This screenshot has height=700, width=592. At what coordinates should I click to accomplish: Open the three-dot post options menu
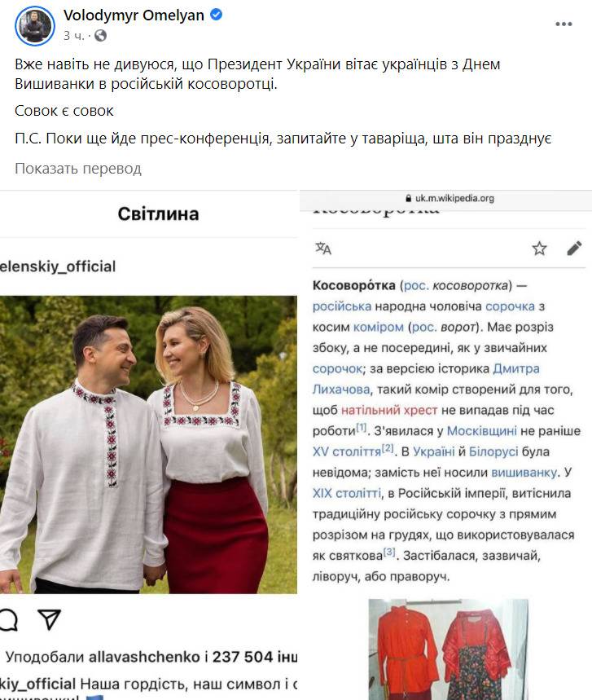[563, 24]
